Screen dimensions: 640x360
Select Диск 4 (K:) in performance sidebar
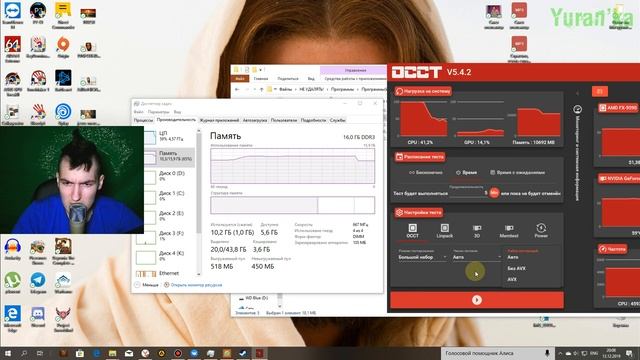pyautogui.click(x=165, y=256)
